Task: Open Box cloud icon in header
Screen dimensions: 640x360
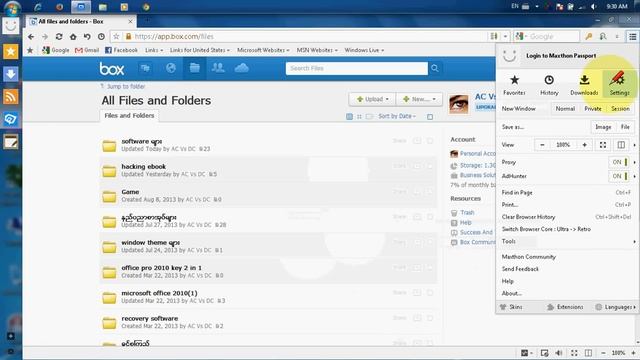Action: coord(241,68)
